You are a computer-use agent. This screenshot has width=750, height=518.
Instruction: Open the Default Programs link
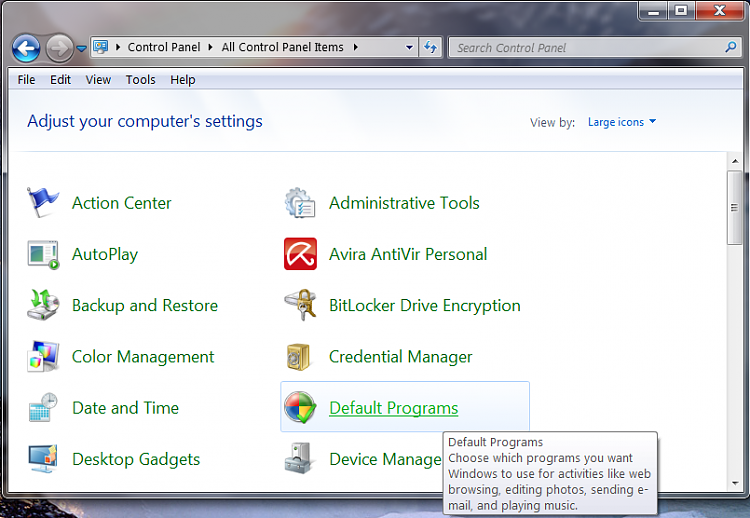point(394,408)
